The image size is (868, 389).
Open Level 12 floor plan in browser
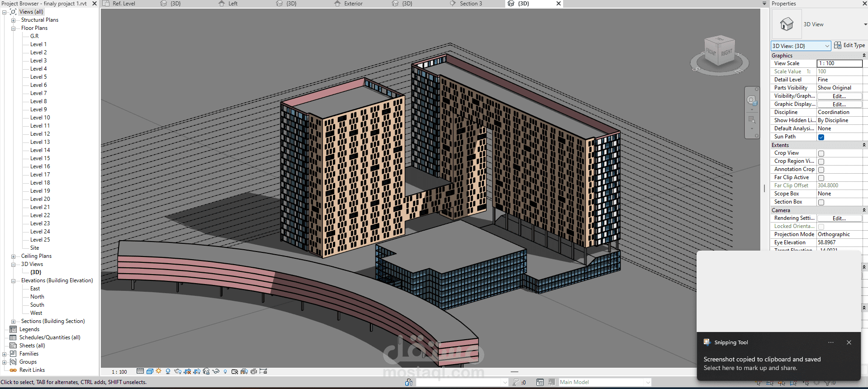tap(40, 134)
